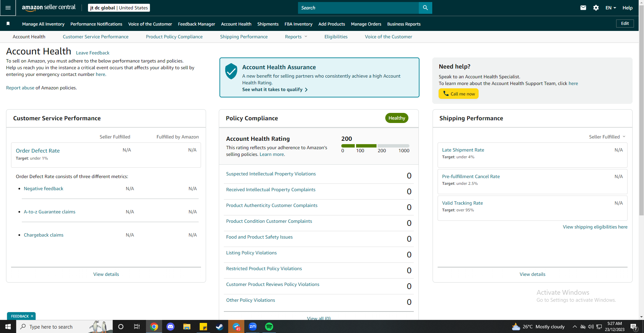Click See what it takes to qualify

click(x=275, y=89)
